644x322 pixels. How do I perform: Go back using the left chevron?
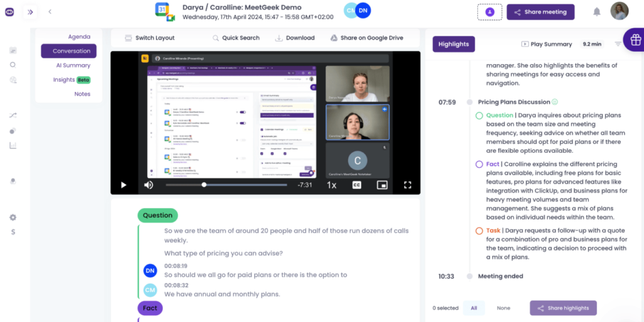click(50, 11)
